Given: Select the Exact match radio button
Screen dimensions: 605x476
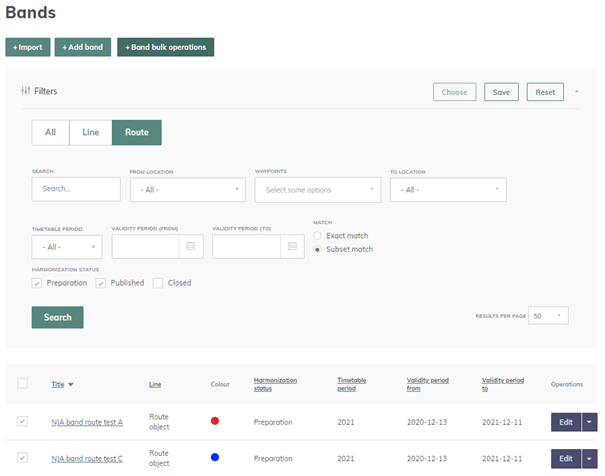Looking at the screenshot, I should pos(318,236).
